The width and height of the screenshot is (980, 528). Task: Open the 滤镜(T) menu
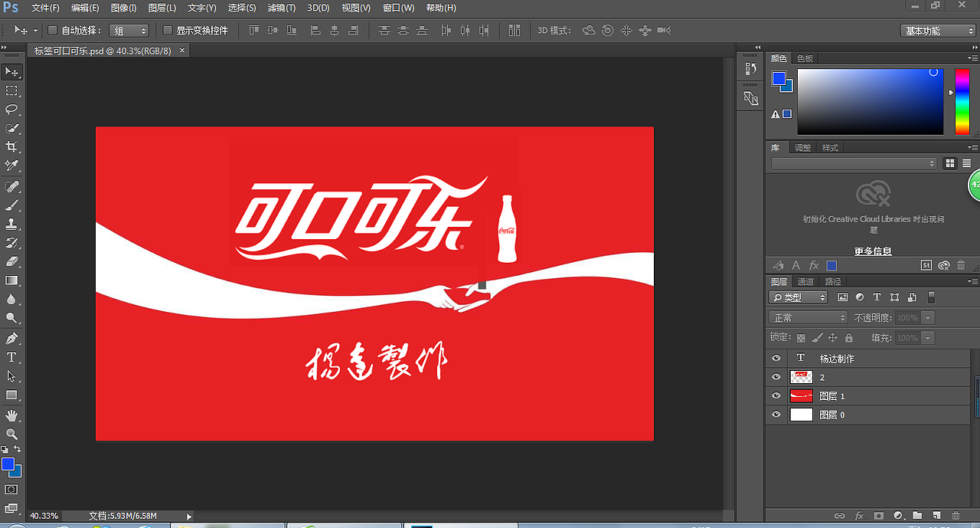(282, 8)
